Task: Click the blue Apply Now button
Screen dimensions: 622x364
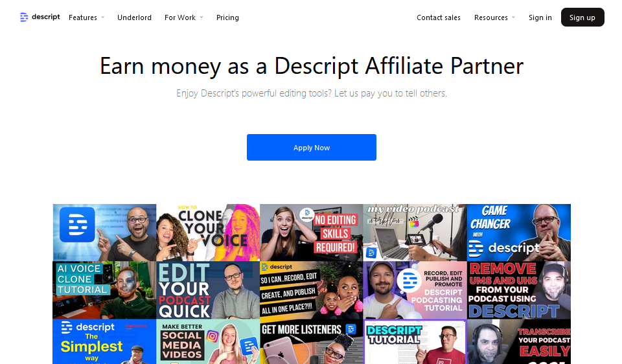Action: (312, 148)
